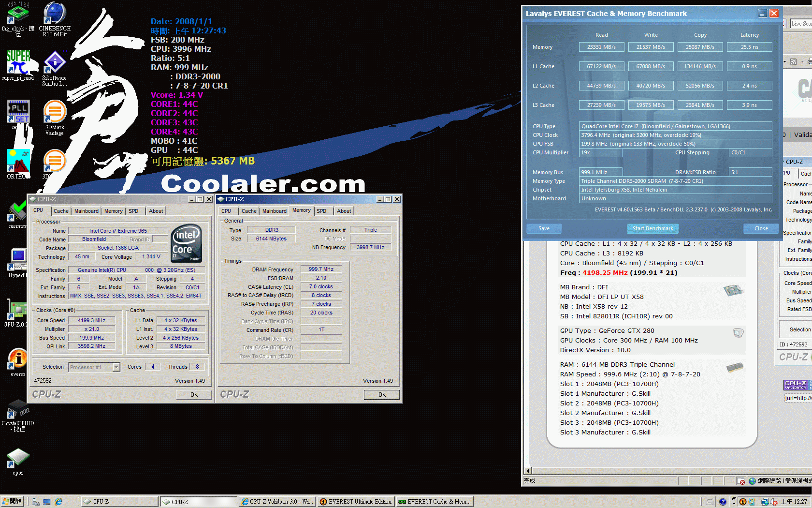Open the SPD tab in left CPU-Z window
This screenshot has height=508, width=812.
pyautogui.click(x=133, y=211)
